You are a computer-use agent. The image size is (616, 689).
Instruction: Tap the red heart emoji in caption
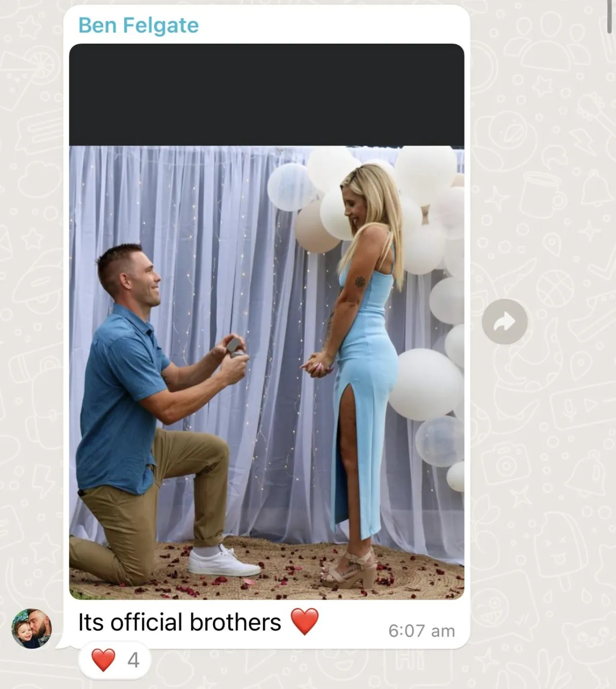click(x=305, y=622)
